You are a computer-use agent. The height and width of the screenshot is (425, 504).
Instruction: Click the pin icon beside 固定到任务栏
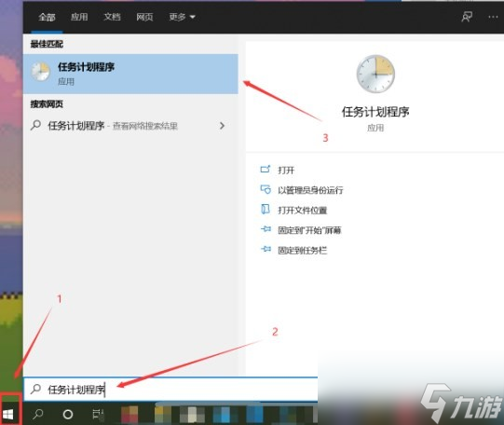tap(266, 249)
